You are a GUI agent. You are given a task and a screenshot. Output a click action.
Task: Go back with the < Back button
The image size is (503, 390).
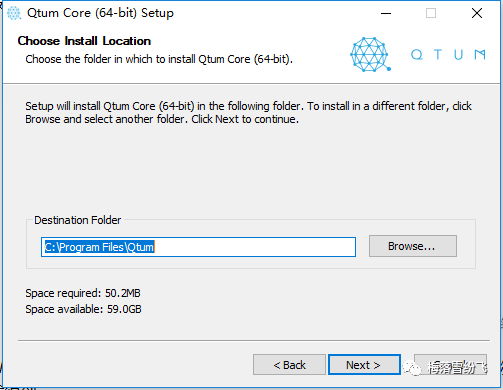(x=289, y=365)
